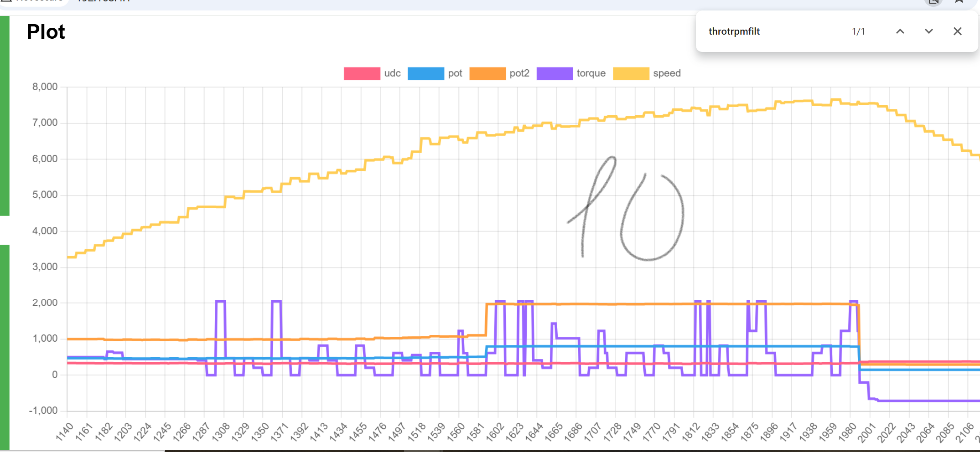Go to next find result arrow
This screenshot has width=980, height=452.
coord(928,31)
